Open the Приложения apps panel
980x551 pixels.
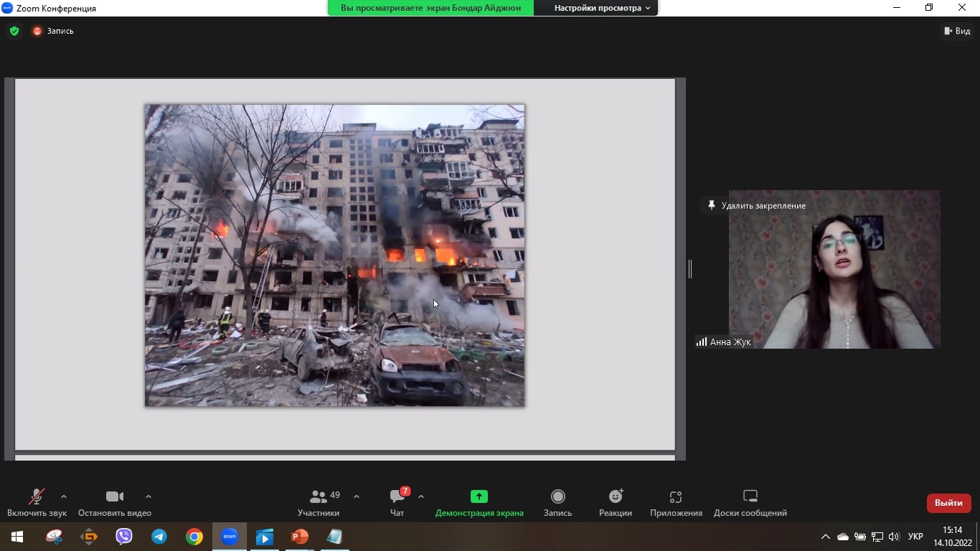(x=675, y=503)
